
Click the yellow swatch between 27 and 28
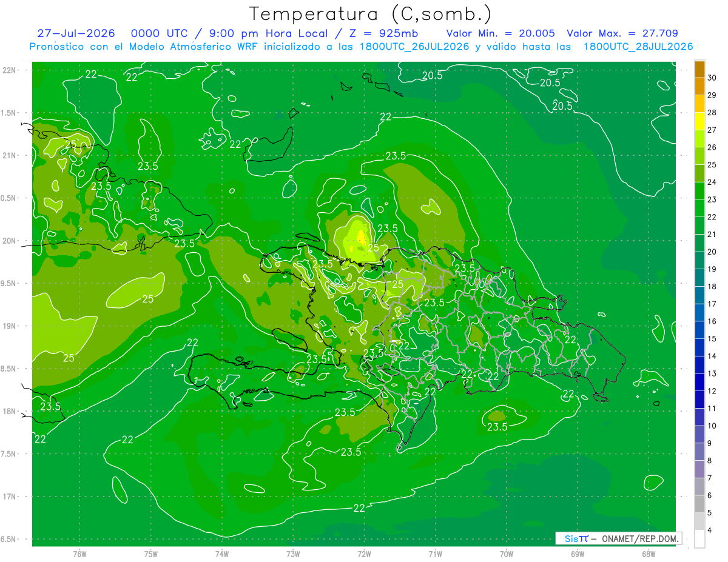coord(699,121)
